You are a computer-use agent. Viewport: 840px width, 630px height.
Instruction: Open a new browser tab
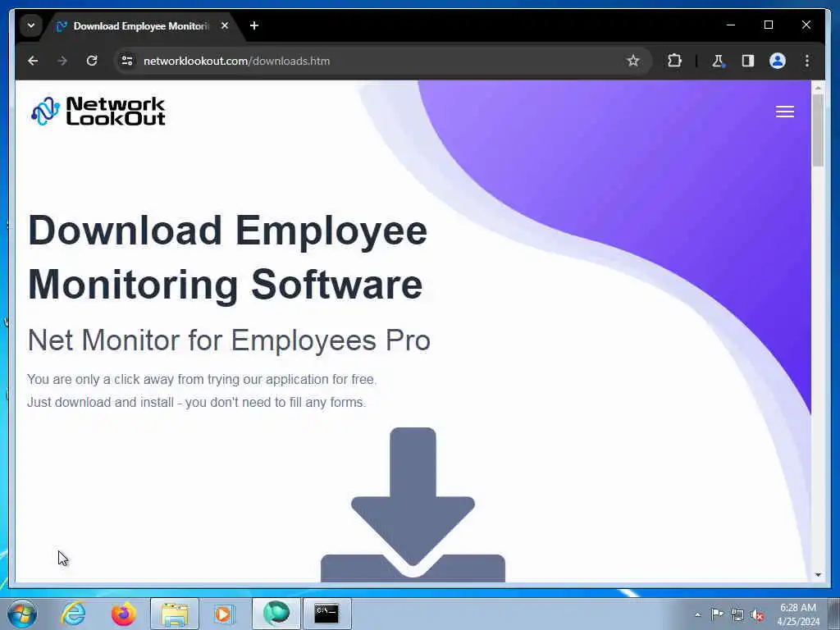pyautogui.click(x=254, y=25)
